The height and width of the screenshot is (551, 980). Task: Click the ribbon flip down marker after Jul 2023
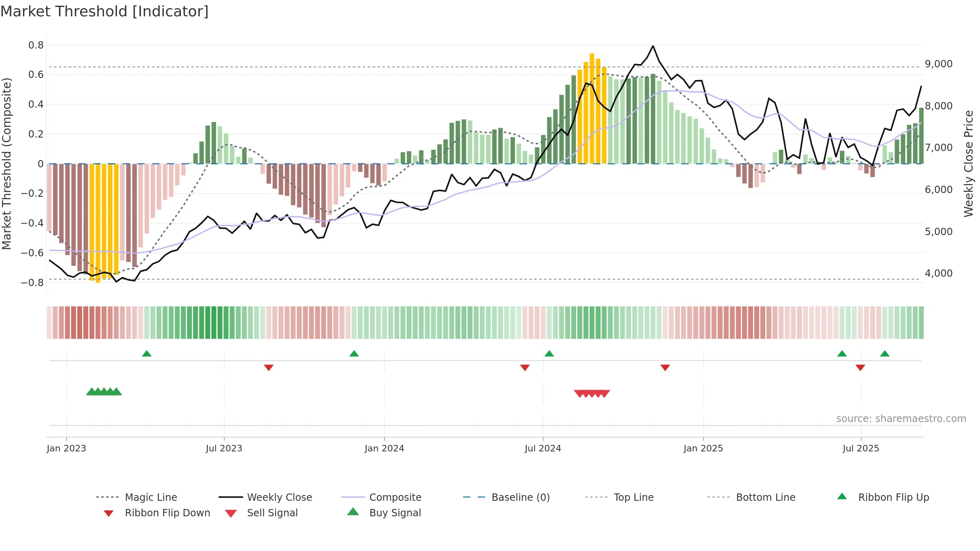(269, 368)
